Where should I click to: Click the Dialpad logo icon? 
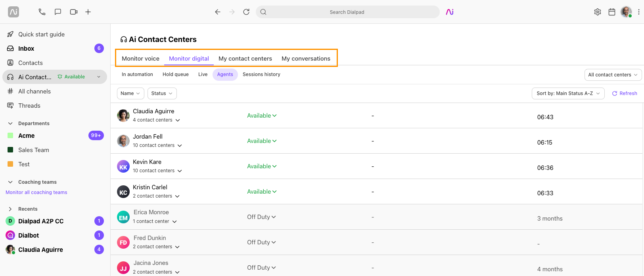(x=13, y=12)
